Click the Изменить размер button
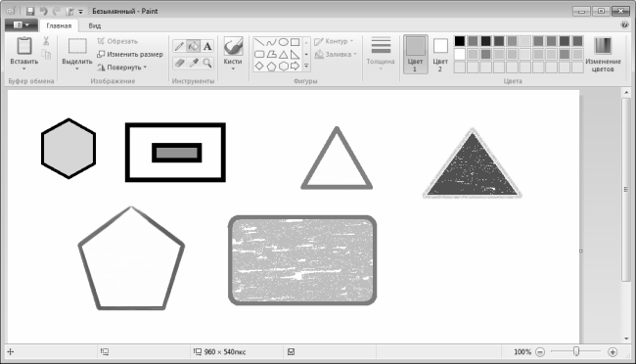 (x=130, y=54)
